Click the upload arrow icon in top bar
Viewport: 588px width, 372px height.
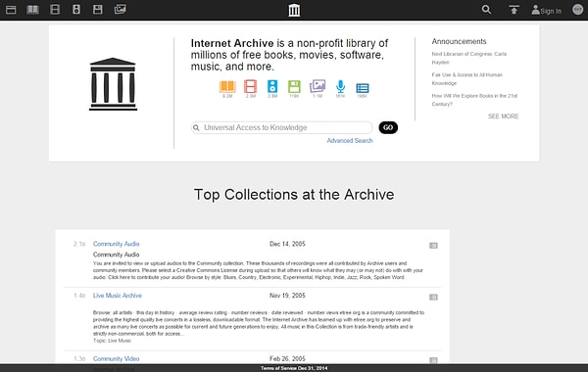click(514, 10)
